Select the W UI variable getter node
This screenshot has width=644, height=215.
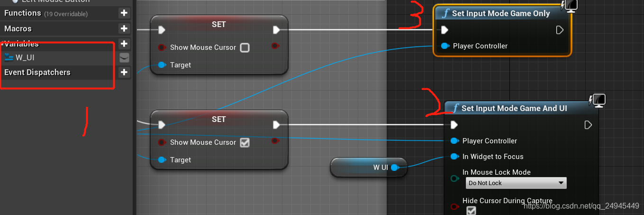tap(369, 167)
